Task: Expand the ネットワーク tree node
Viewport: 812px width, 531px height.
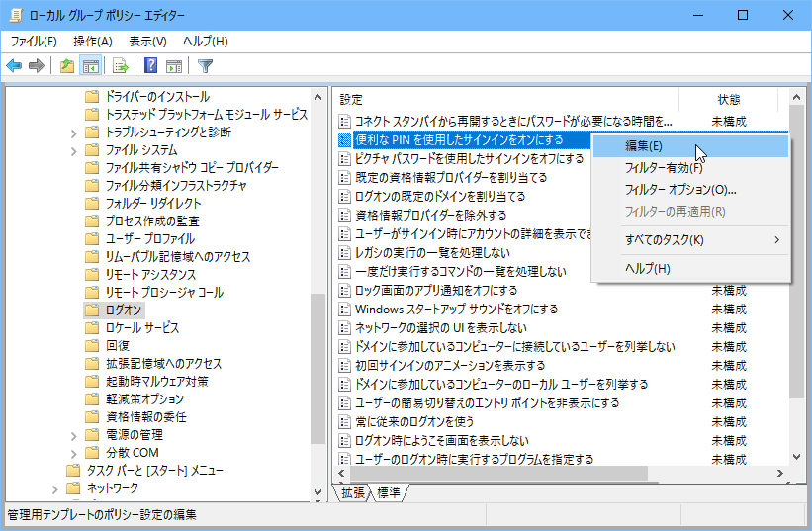Action: pyautogui.click(x=55, y=489)
